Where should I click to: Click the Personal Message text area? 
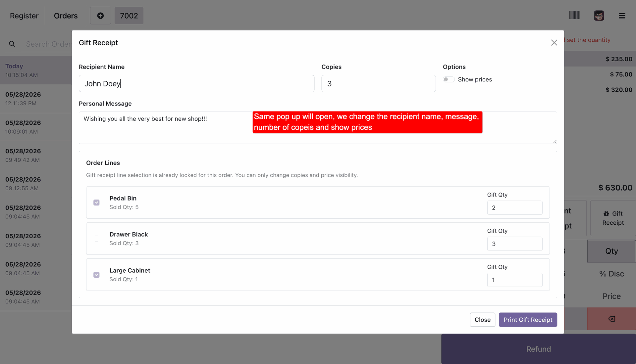point(318,128)
